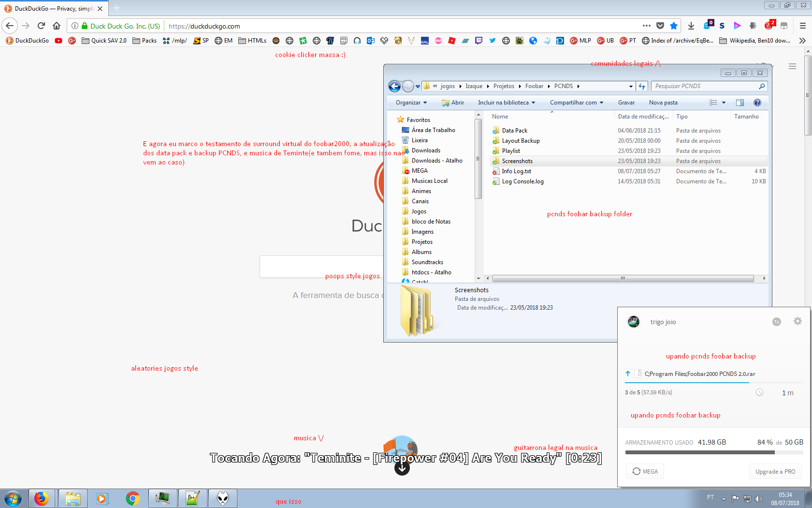Click Nova pasta in toolbar
Viewport: 812px width, 508px height.
(x=663, y=103)
